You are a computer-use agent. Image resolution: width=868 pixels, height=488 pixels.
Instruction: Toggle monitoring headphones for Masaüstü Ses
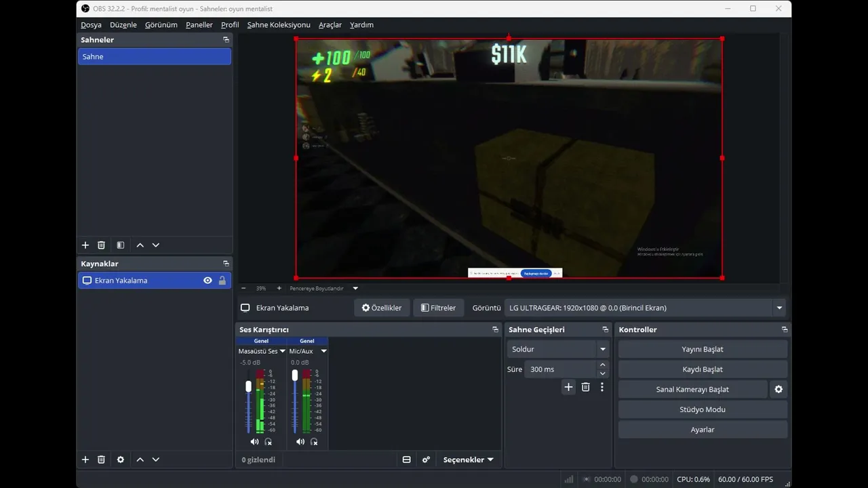pos(268,442)
